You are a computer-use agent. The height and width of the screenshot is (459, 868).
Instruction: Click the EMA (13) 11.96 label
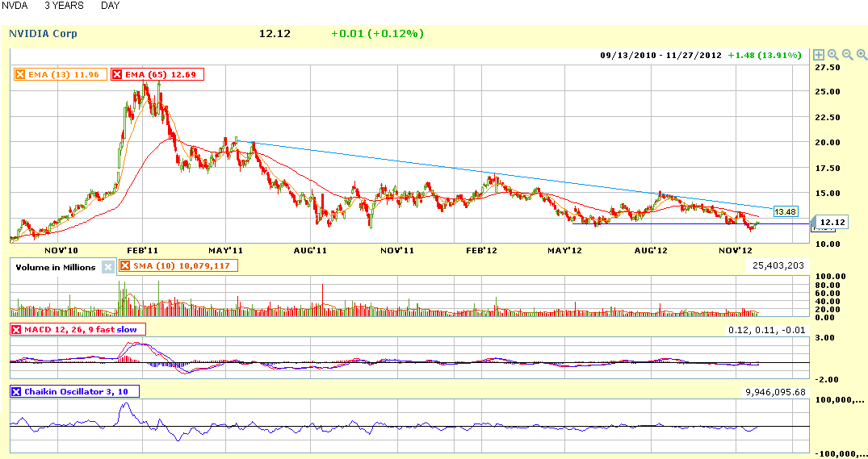coord(63,74)
